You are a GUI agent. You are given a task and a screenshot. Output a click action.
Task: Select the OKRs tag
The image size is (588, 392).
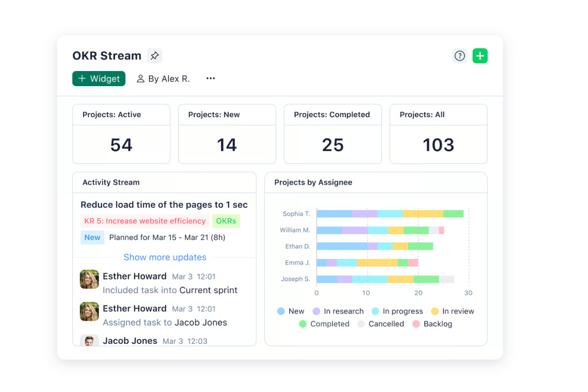(226, 221)
